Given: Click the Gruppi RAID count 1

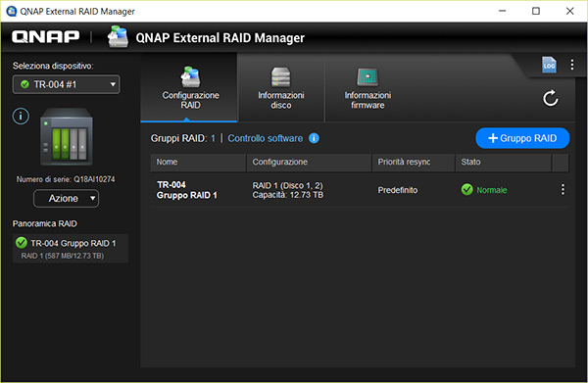Looking at the screenshot, I should coord(213,138).
